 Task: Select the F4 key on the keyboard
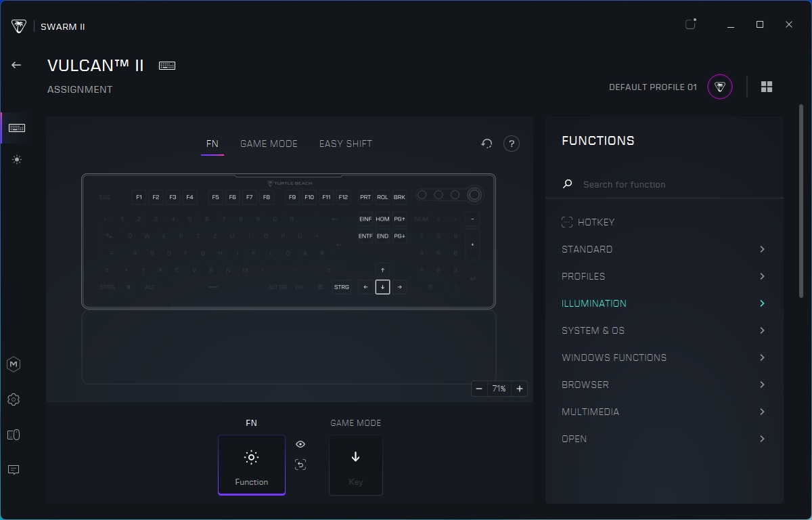coord(189,197)
